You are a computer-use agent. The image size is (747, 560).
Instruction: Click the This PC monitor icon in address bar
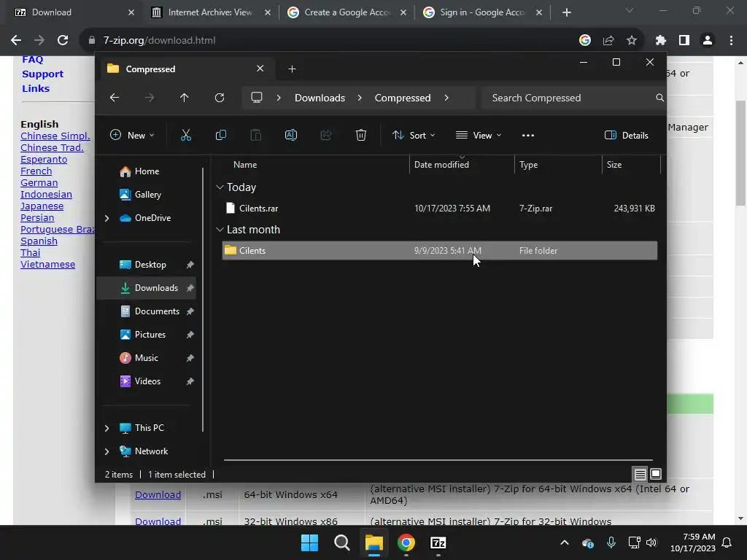point(257,98)
